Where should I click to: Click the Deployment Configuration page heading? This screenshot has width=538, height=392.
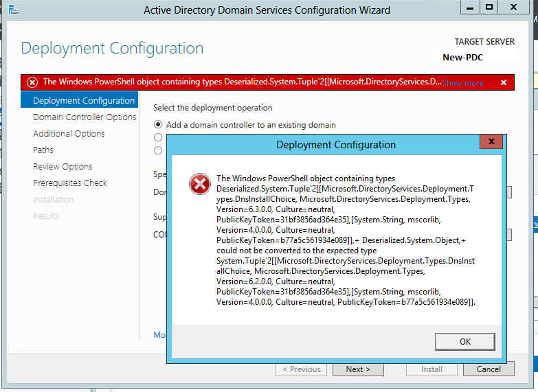click(x=112, y=48)
